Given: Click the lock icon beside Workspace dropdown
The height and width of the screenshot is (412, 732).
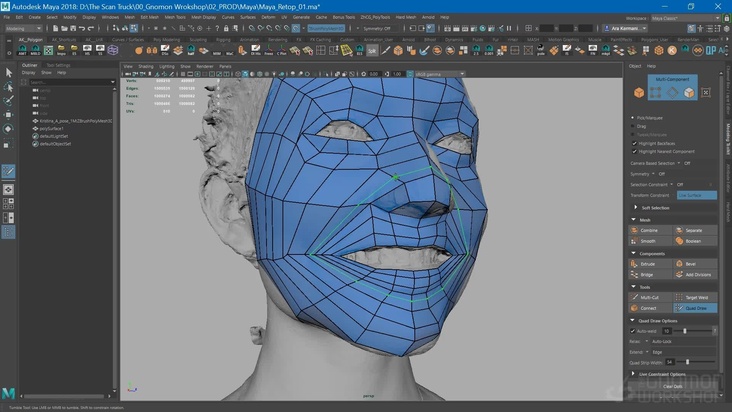Looking at the screenshot, I should pyautogui.click(x=726, y=18).
